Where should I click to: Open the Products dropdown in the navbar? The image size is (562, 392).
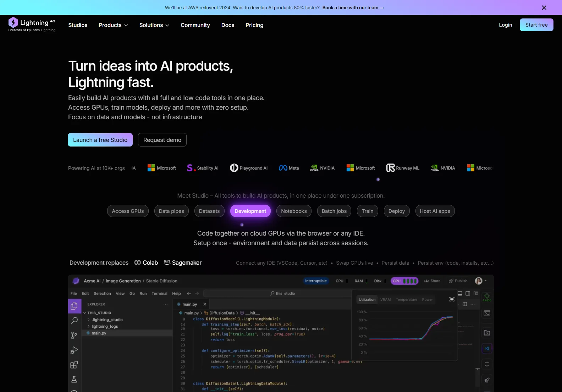pos(113,25)
